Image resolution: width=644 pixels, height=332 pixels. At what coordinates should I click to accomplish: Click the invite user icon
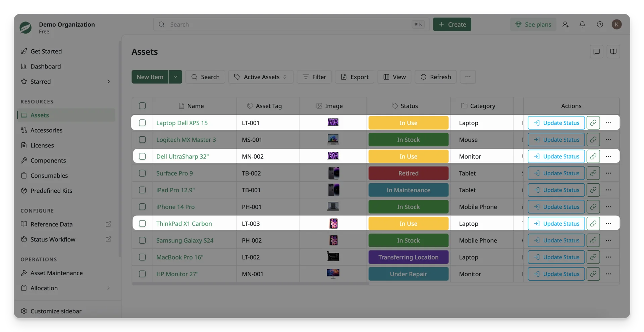pos(566,25)
